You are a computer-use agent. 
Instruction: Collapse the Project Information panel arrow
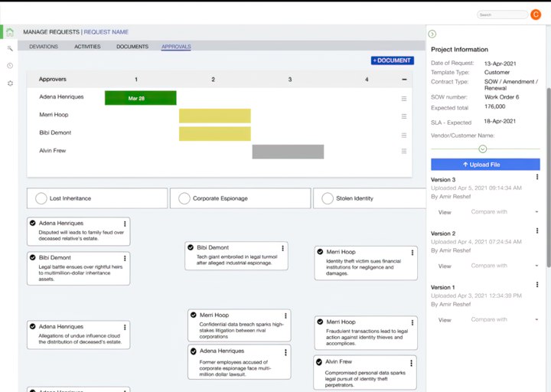tap(432, 34)
